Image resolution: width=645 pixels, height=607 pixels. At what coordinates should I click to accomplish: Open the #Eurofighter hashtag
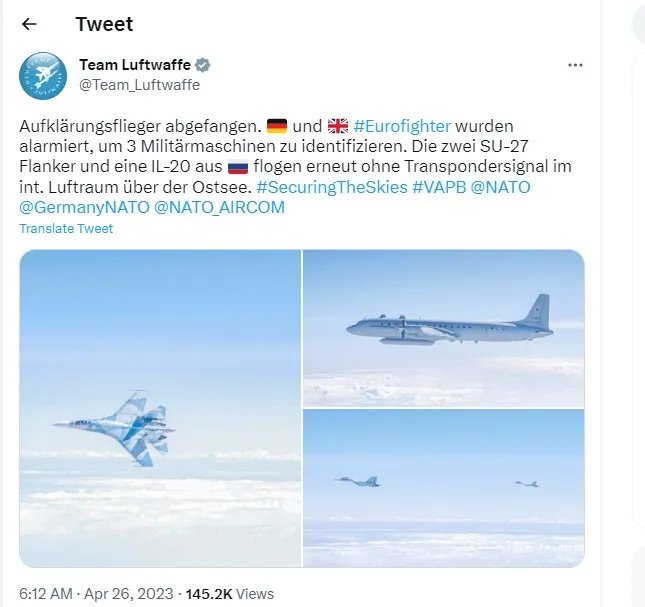click(402, 126)
